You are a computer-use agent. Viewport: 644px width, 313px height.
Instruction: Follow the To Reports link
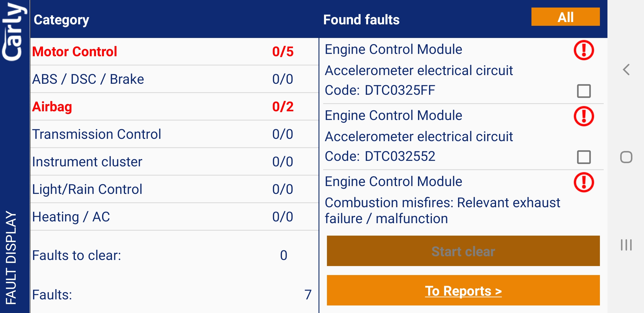coord(463,291)
